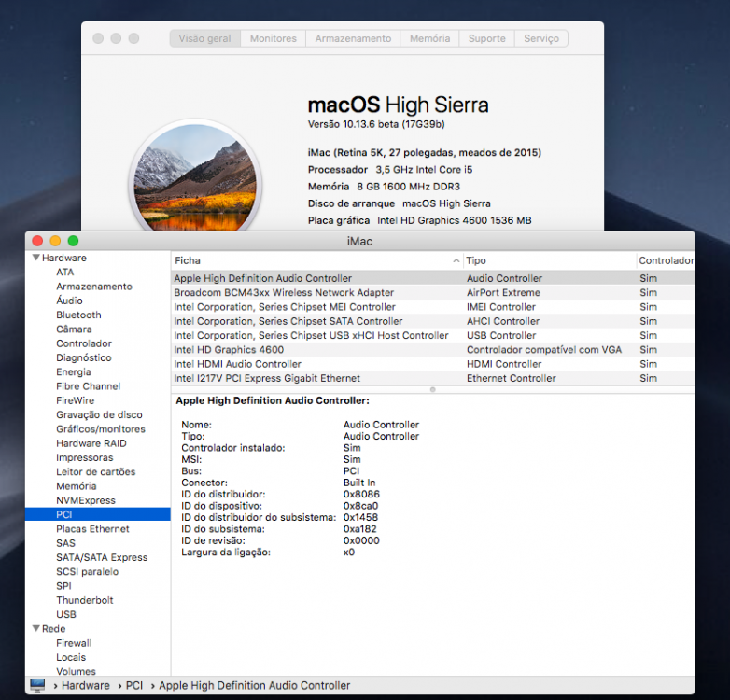Select the Series Chipset SATA Controller row

[x=433, y=321]
